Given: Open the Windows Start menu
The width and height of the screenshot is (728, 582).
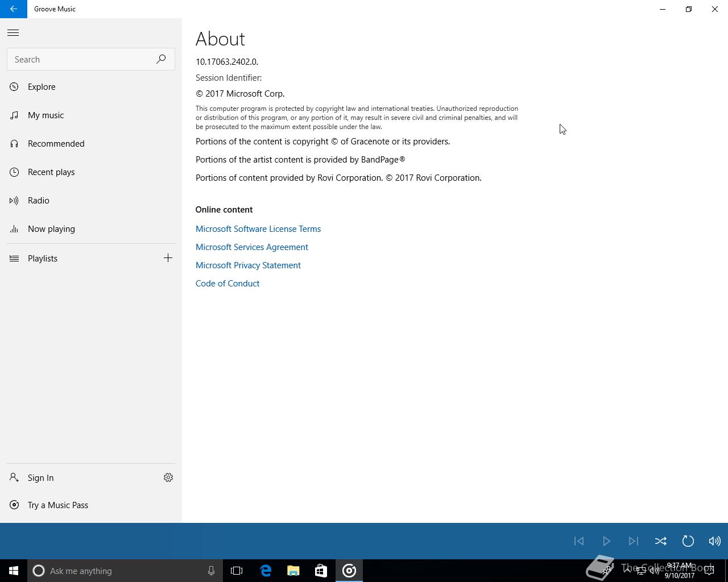Looking at the screenshot, I should coord(14,571).
